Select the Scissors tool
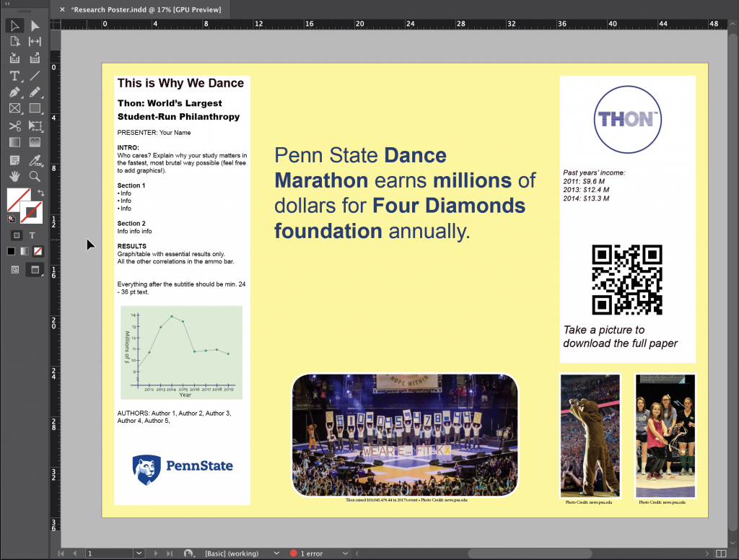739x560 pixels. pos(14,126)
